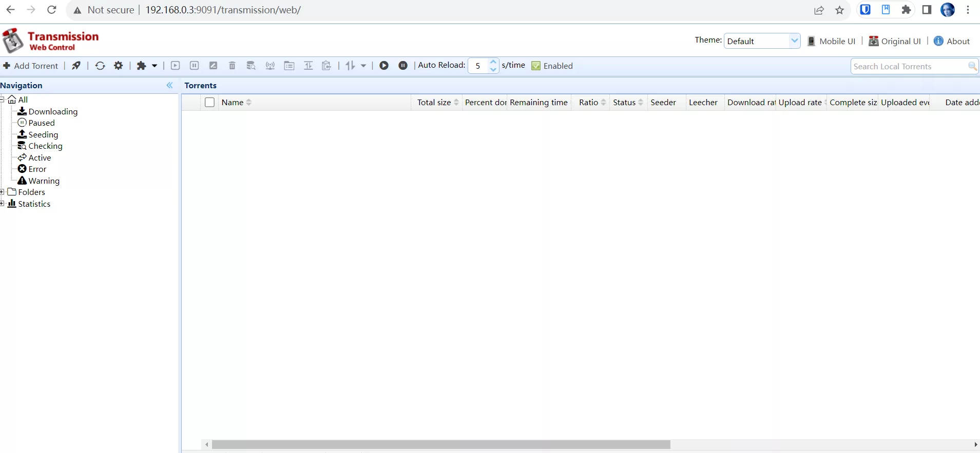The image size is (980, 453).
Task: Decrease Auto Reload interval with down arrow
Action: pyautogui.click(x=493, y=69)
